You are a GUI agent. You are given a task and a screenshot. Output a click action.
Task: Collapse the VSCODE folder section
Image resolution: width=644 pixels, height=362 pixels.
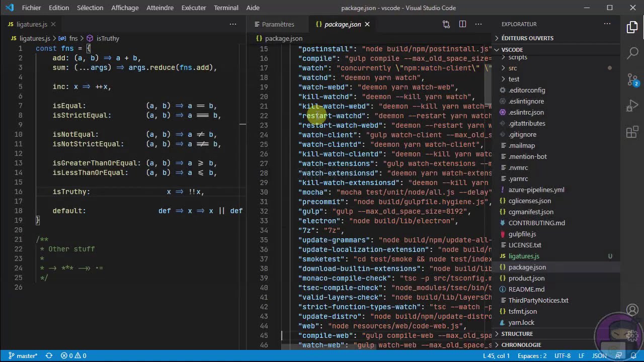tap(556, 50)
